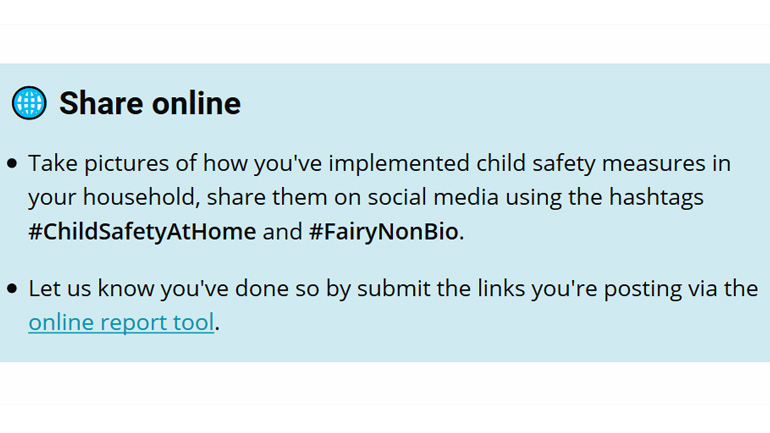The width and height of the screenshot is (770, 433).
Task: Click the globe icon beside Share online
Action: [29, 103]
